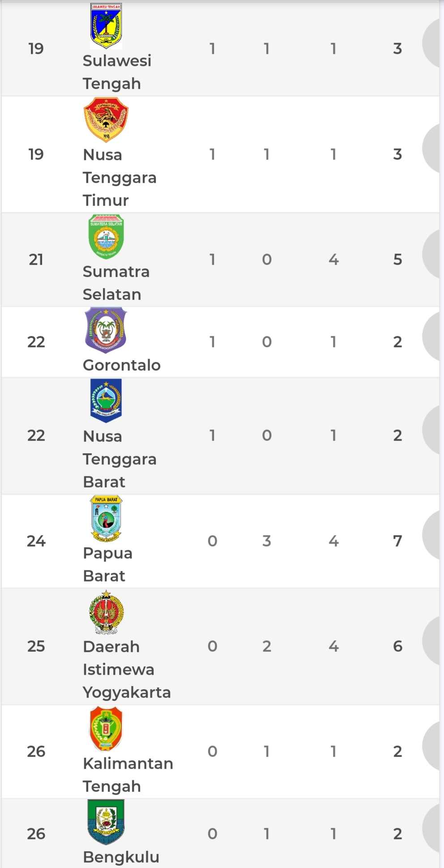The width and height of the screenshot is (444, 868).
Task: Click the Sulawesi Tengah province emblem
Action: (x=106, y=26)
